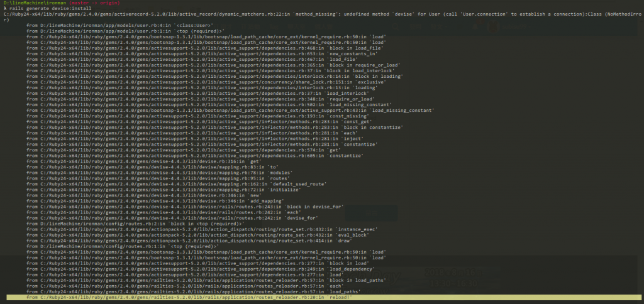Click mapping.rb:162 'default_used_route' line
The width and height of the screenshot is (644, 304).
(176, 185)
